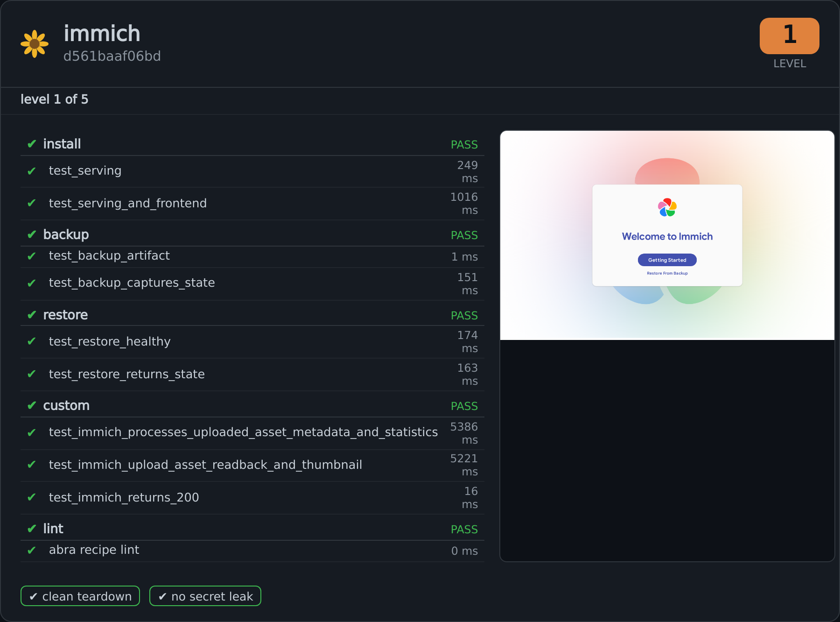Open the Immich welcome screenshot thumbnail
Viewport: 840px width, 622px height.
(667, 235)
